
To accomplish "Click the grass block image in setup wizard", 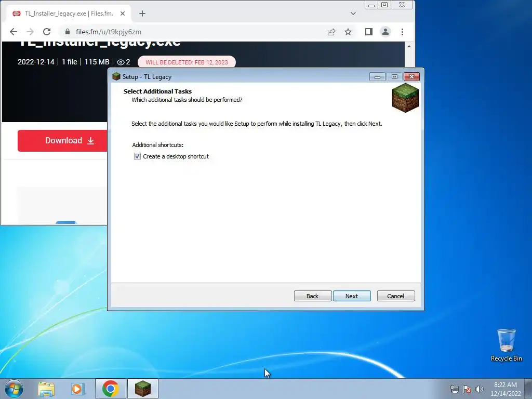I will point(405,98).
